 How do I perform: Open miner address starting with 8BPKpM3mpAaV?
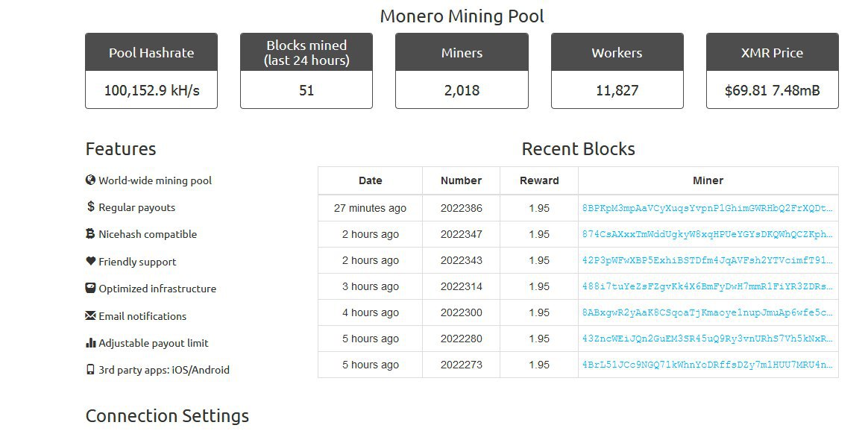tap(707, 208)
